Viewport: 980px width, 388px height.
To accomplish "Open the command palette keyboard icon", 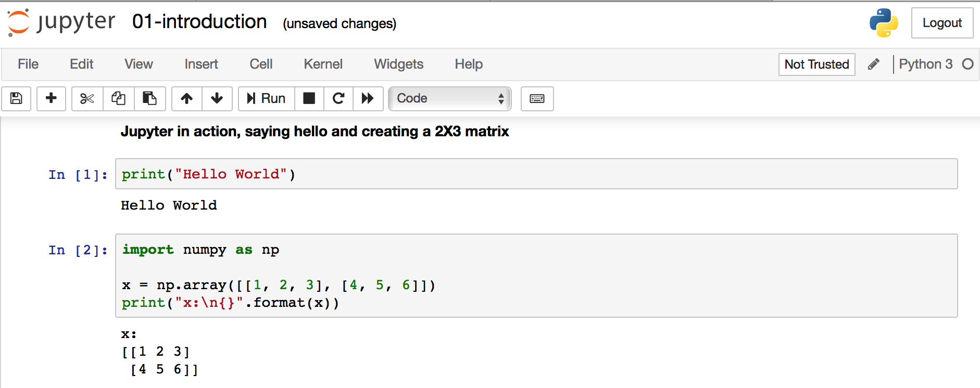I will point(537,98).
